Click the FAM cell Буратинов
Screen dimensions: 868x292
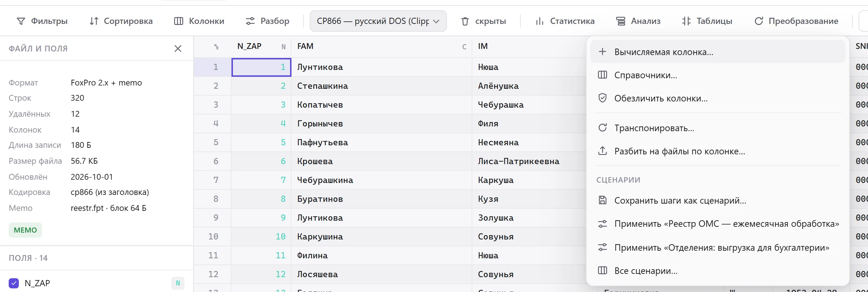click(x=382, y=199)
